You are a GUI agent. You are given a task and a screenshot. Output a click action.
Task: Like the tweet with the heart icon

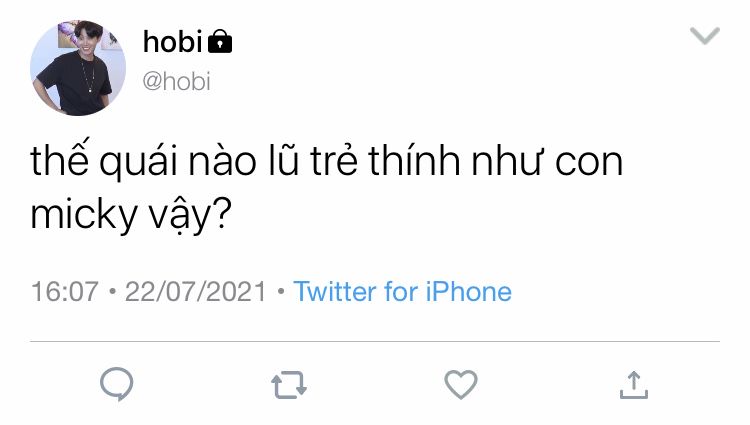point(461,384)
